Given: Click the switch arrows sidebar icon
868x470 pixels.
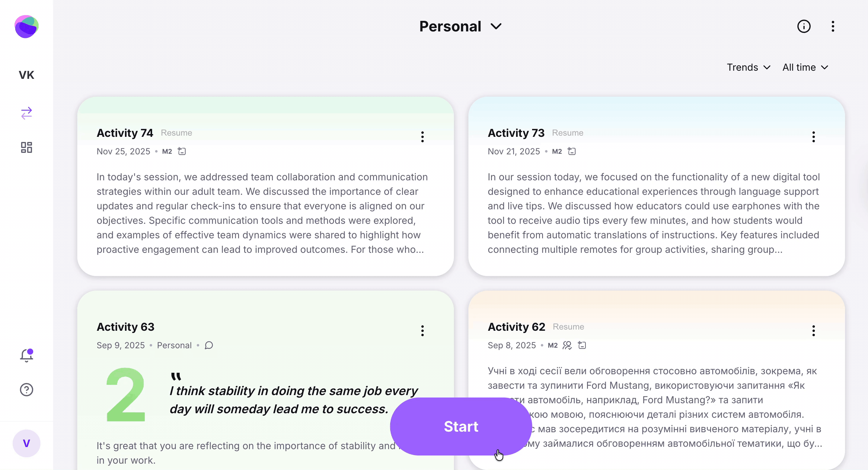Looking at the screenshot, I should (26, 113).
